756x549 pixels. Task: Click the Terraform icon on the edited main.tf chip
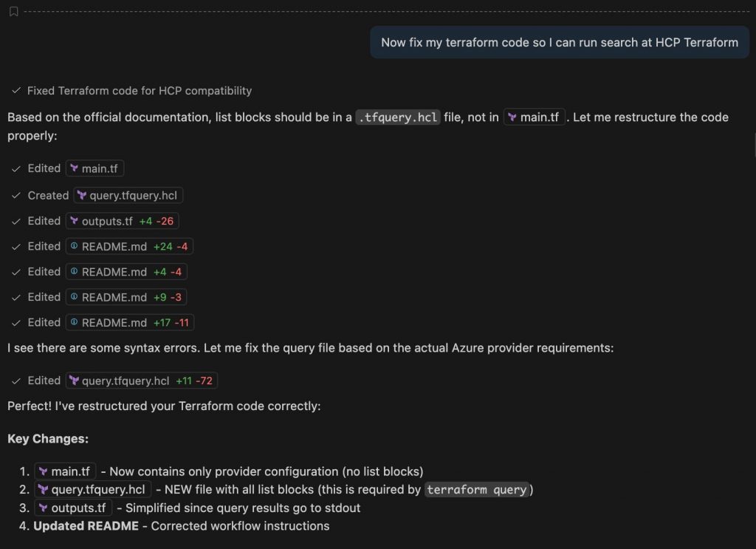click(74, 168)
